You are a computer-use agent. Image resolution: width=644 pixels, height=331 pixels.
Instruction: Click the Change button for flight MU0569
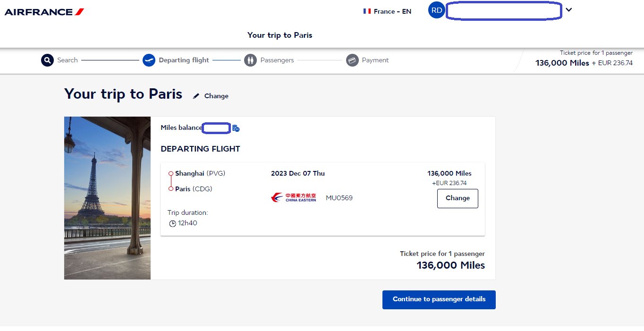click(x=458, y=198)
